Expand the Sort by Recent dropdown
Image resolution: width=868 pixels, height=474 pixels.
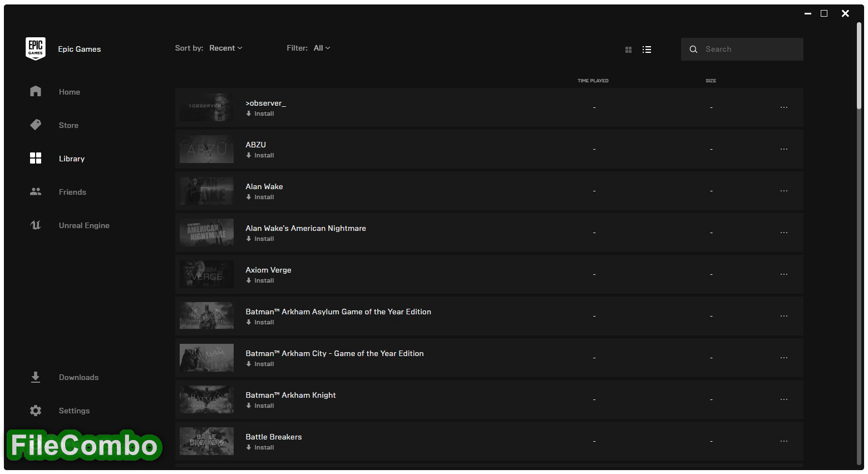point(225,48)
